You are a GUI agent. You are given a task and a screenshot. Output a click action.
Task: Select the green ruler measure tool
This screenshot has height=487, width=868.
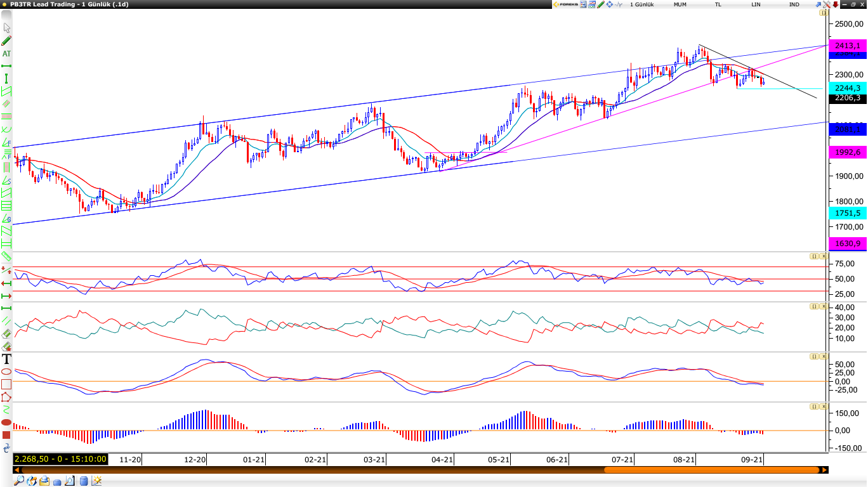6,257
